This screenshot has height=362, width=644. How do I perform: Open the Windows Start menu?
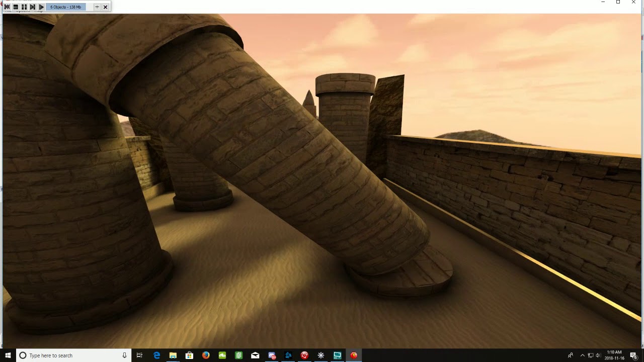(x=8, y=355)
